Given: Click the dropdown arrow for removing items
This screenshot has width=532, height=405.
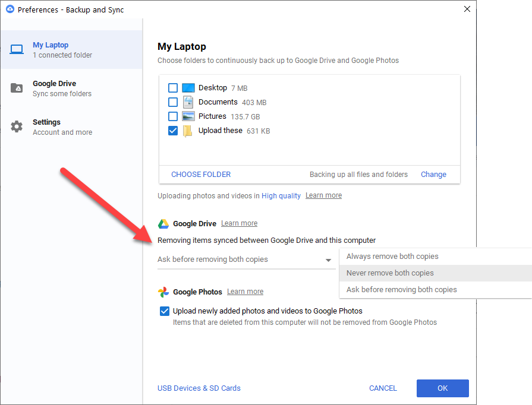Looking at the screenshot, I should [x=328, y=260].
